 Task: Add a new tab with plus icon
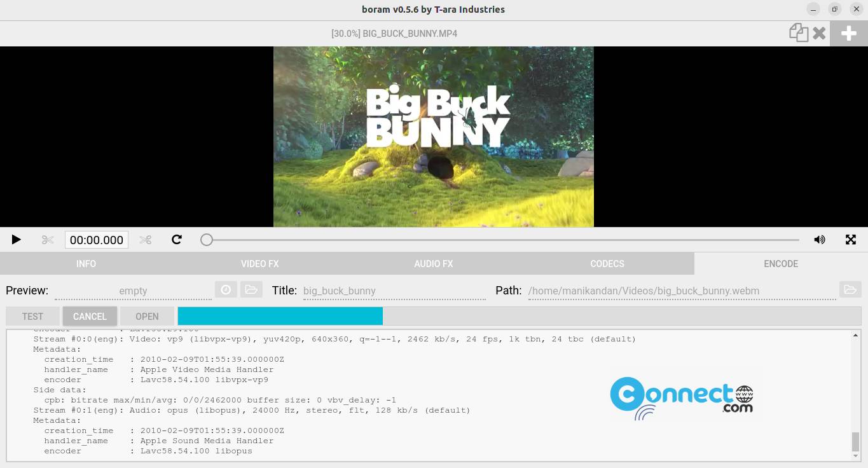coord(849,33)
